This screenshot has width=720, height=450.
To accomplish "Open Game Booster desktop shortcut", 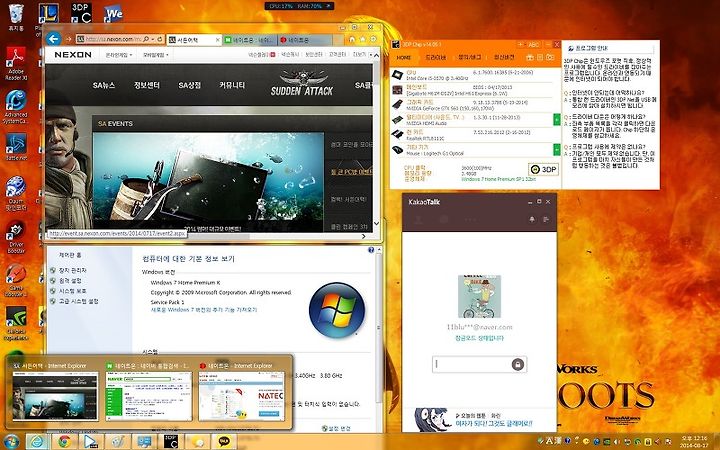I will click(x=16, y=280).
